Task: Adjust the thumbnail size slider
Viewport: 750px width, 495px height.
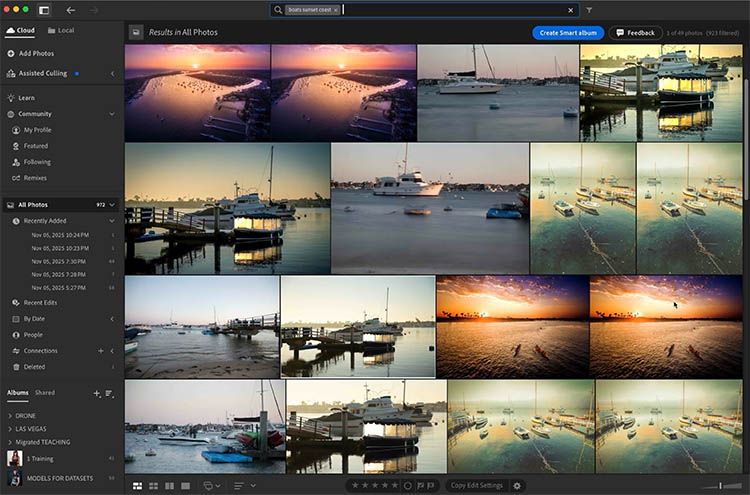Action: (720, 486)
